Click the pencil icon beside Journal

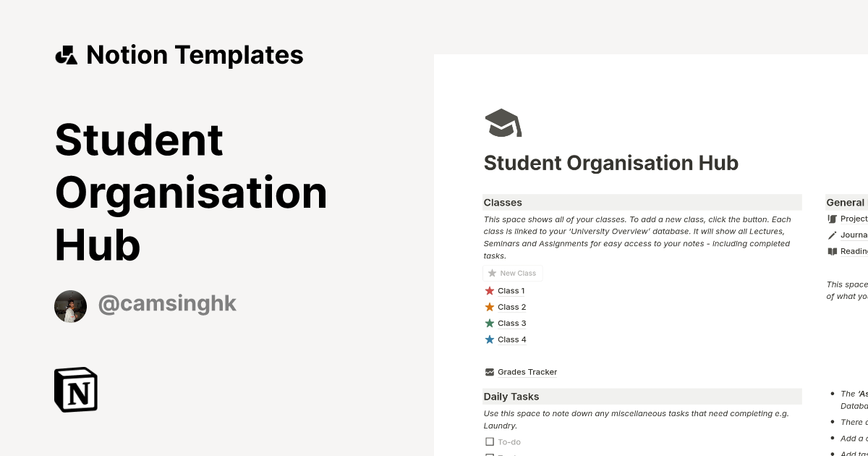click(x=832, y=235)
